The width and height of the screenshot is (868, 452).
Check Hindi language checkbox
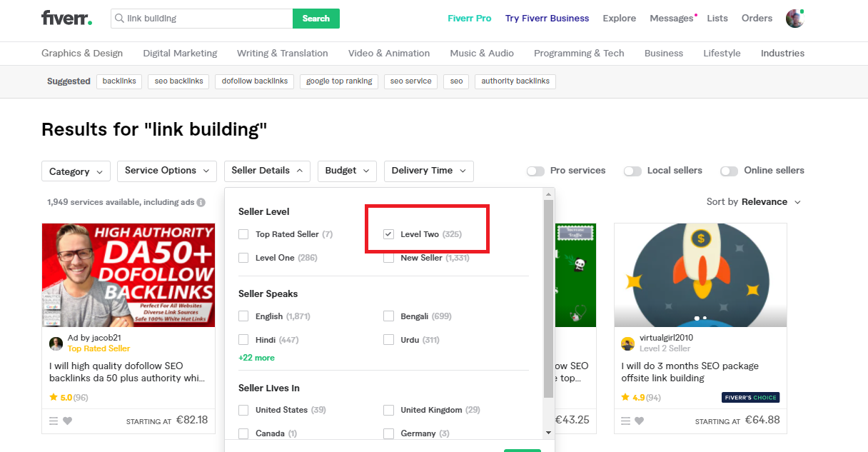[x=243, y=340]
